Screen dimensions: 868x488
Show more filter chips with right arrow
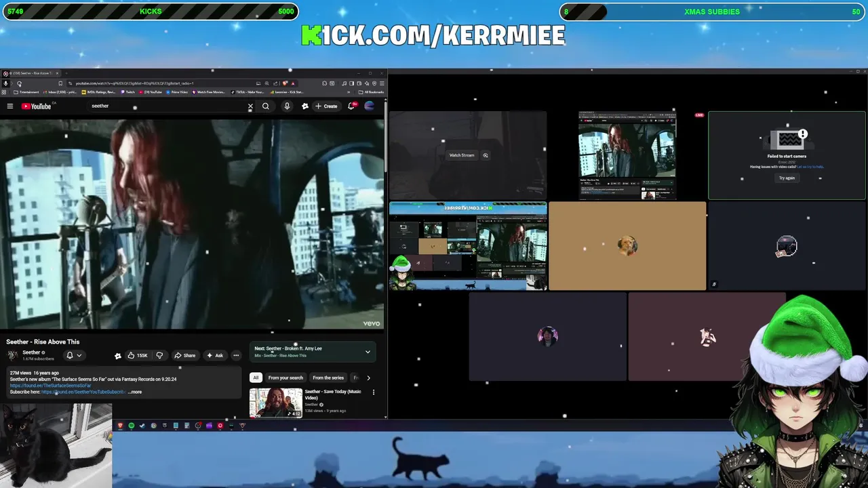(x=368, y=378)
